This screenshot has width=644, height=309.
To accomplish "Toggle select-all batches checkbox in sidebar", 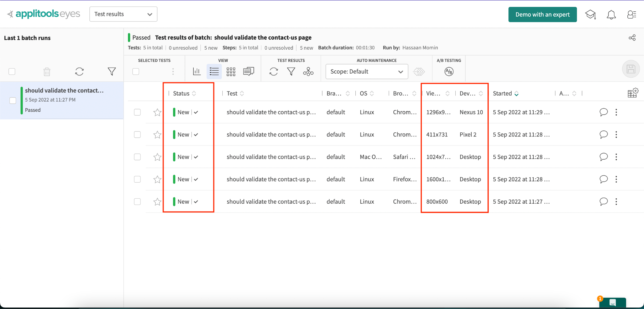I will coord(12,72).
